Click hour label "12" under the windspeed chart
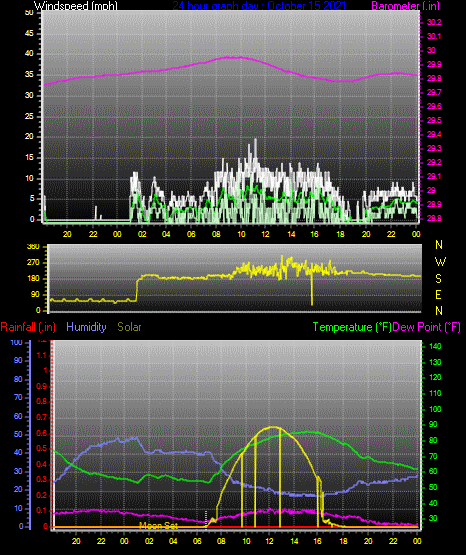Viewport: 466px width, 555px height. (265, 234)
